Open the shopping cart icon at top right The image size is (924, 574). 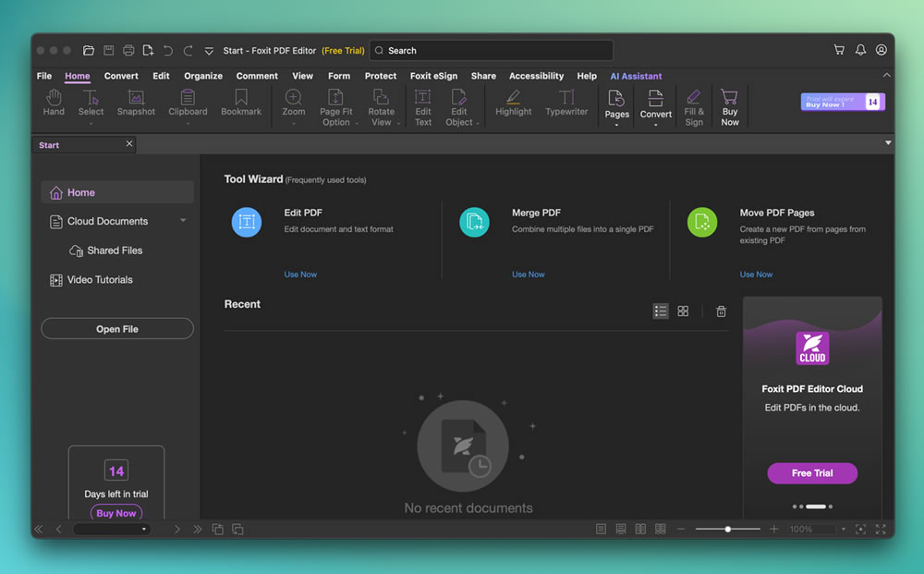(x=839, y=50)
